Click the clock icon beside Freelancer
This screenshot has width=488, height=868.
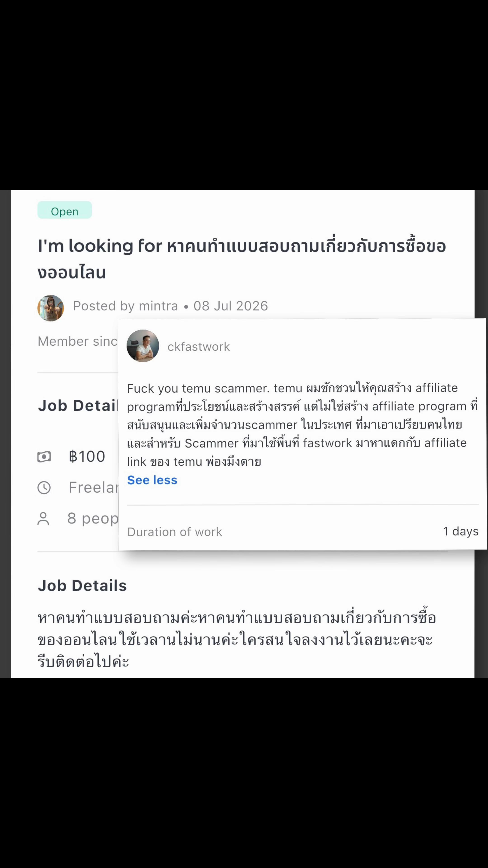(x=44, y=488)
